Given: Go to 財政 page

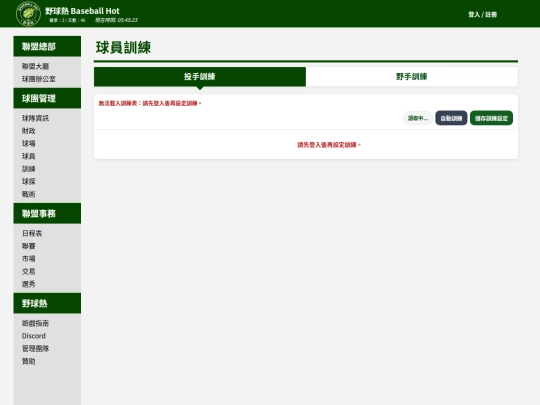Looking at the screenshot, I should (29, 131).
